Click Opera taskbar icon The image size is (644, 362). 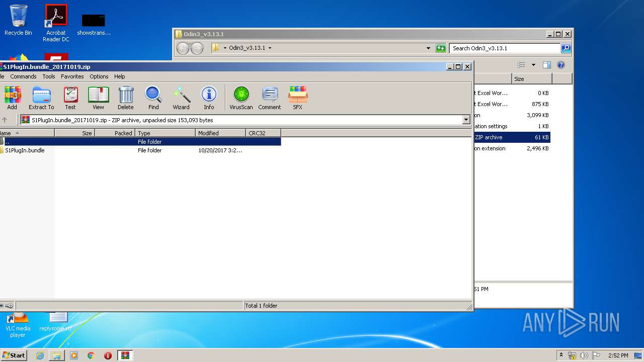point(108,355)
